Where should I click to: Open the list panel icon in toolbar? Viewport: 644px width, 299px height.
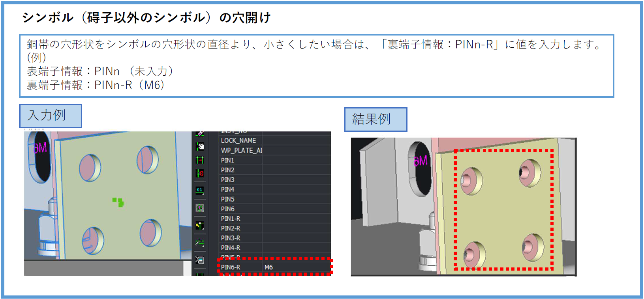tap(200, 260)
